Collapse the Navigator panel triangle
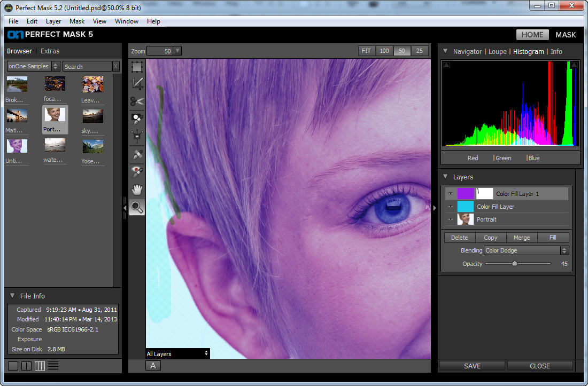Screen dimensions: 588x386 (445, 51)
